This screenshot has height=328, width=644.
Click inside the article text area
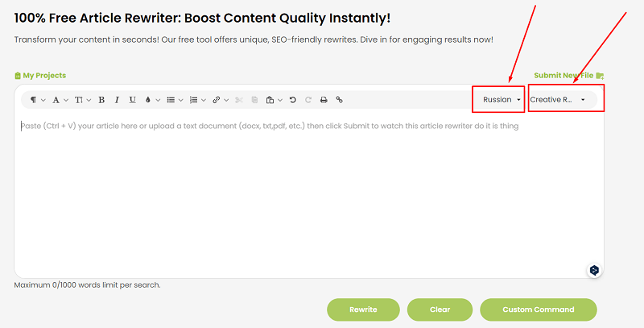point(309,195)
